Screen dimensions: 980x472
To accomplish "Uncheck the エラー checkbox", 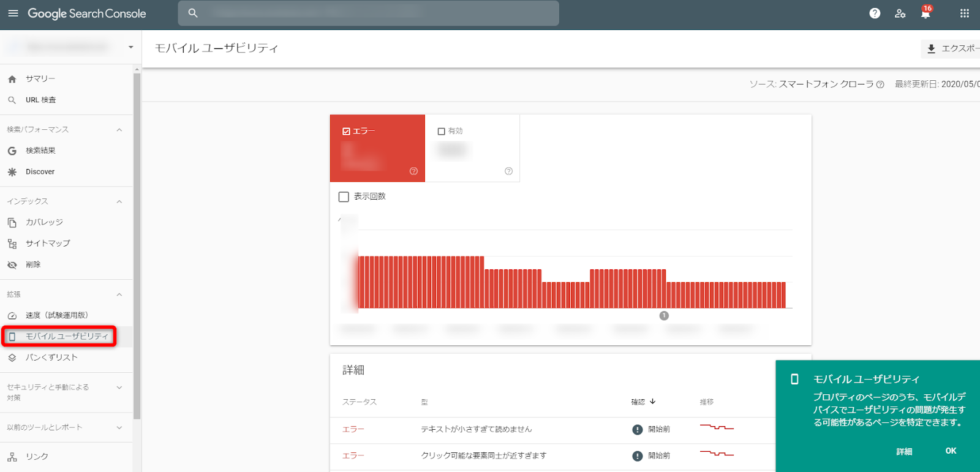I will tap(346, 131).
